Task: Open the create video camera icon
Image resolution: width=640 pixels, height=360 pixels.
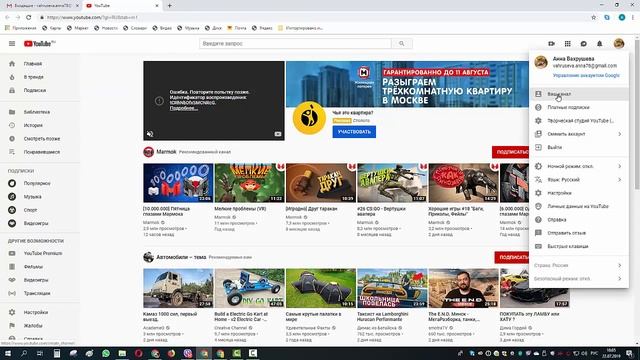Action: [551, 44]
